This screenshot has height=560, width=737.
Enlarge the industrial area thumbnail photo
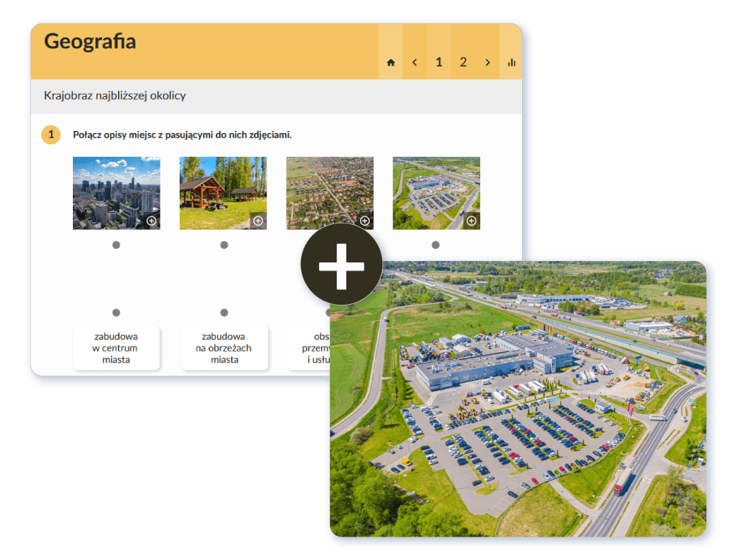[x=472, y=221]
